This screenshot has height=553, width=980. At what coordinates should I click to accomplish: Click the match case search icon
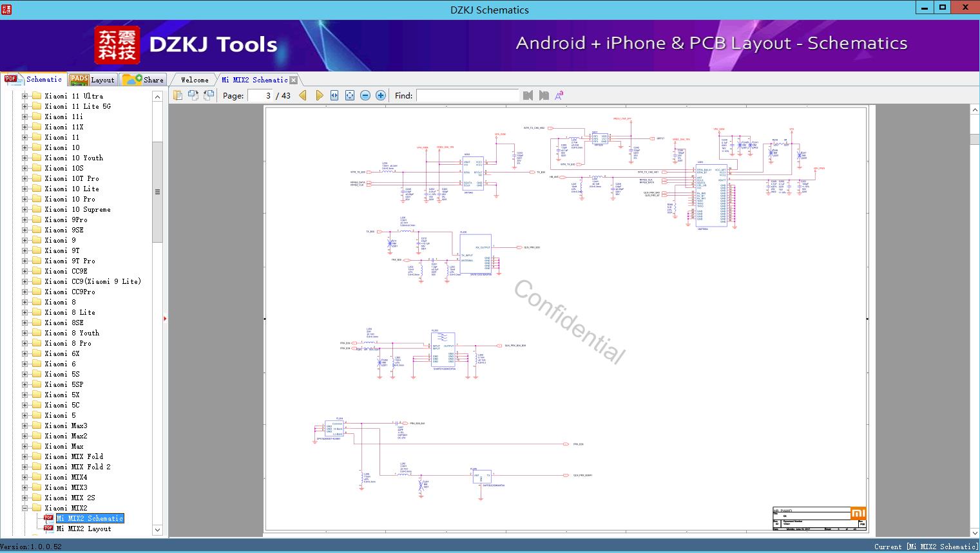pyautogui.click(x=559, y=95)
